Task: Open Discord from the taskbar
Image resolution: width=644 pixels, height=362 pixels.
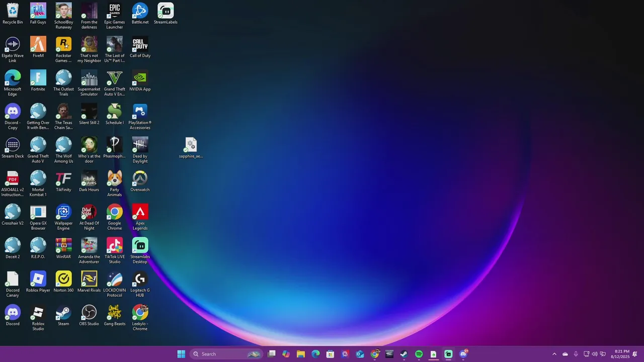Action: [463, 354]
